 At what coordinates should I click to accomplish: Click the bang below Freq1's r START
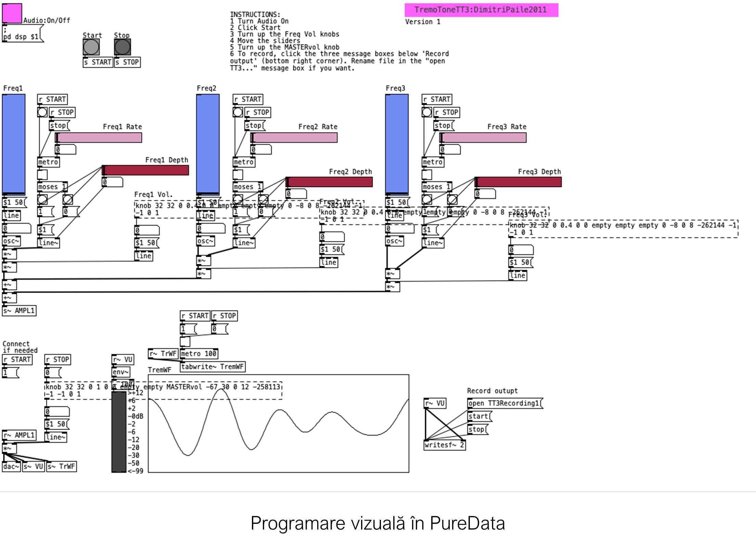[x=42, y=112]
